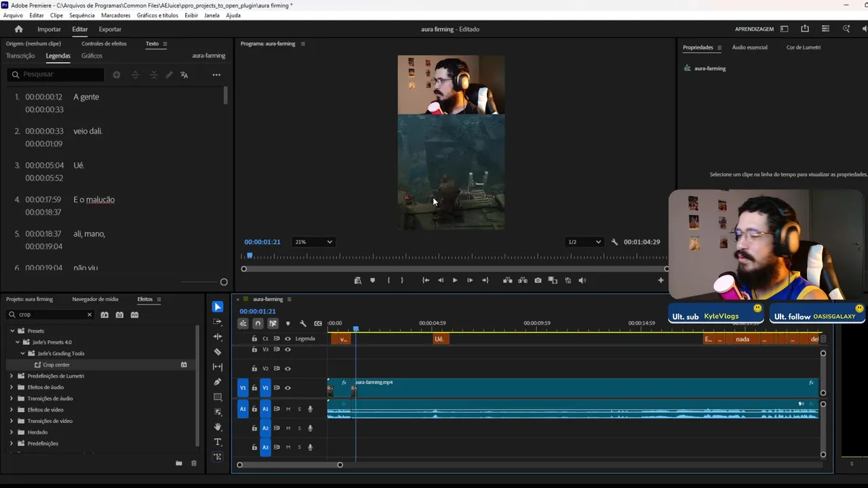
Task: Open the Program monitor button editor plus
Action: point(660,280)
